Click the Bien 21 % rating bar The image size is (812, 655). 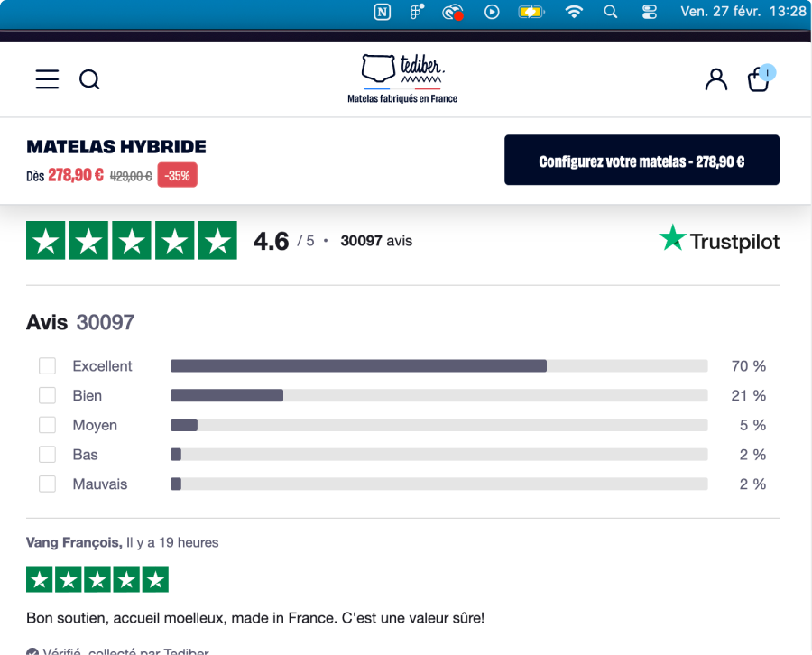pos(438,395)
